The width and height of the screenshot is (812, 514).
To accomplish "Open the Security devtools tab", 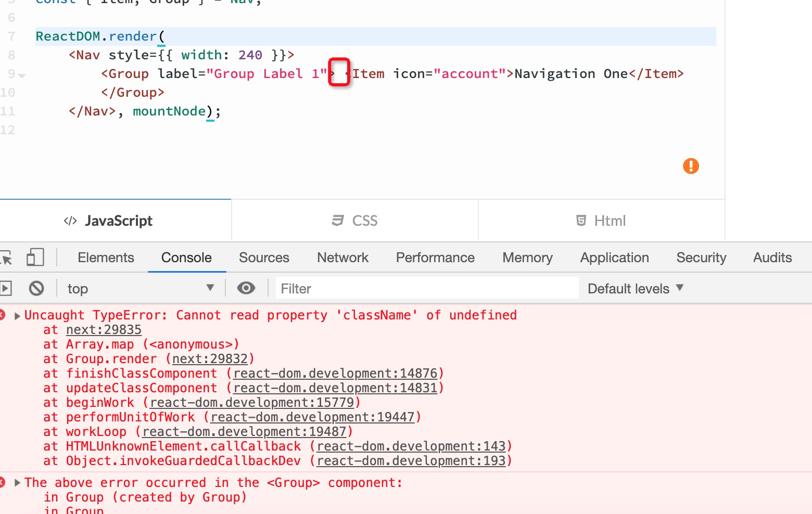I will [701, 258].
